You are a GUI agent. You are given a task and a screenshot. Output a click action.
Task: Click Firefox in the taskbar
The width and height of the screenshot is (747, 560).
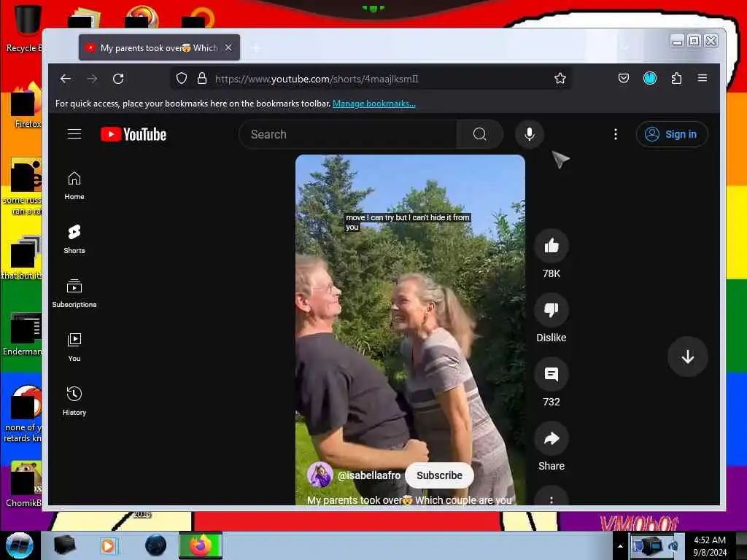pyautogui.click(x=201, y=545)
